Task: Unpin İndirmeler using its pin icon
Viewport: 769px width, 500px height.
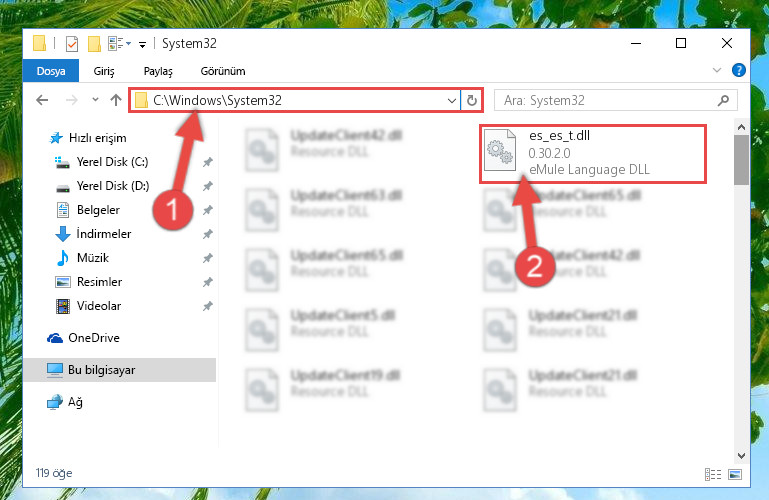Action: [x=208, y=234]
